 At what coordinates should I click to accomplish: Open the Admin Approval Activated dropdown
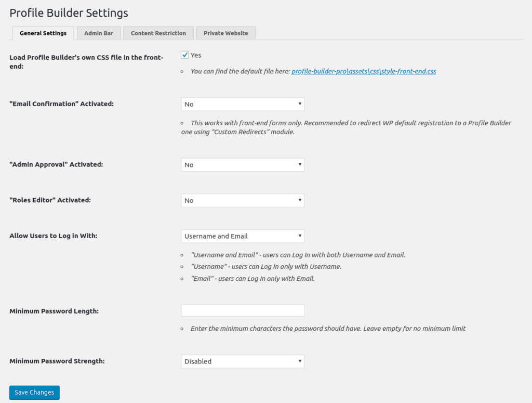(x=243, y=165)
